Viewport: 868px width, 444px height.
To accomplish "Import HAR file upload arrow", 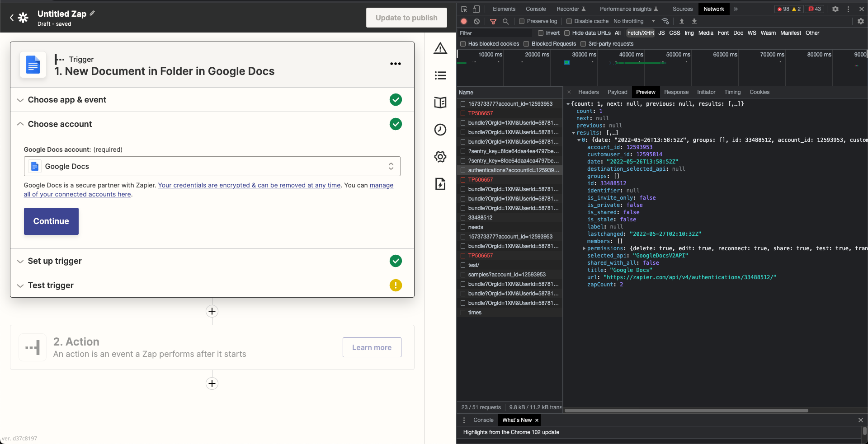I will 682,21.
